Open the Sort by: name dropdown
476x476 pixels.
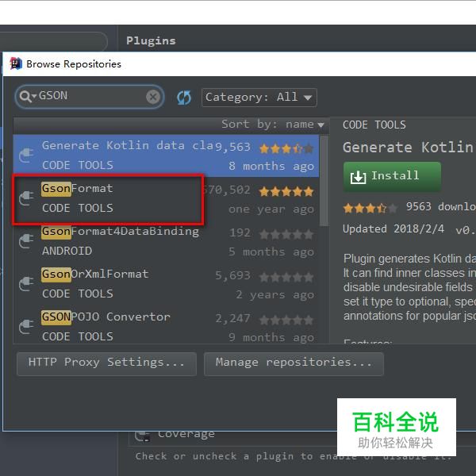click(273, 125)
